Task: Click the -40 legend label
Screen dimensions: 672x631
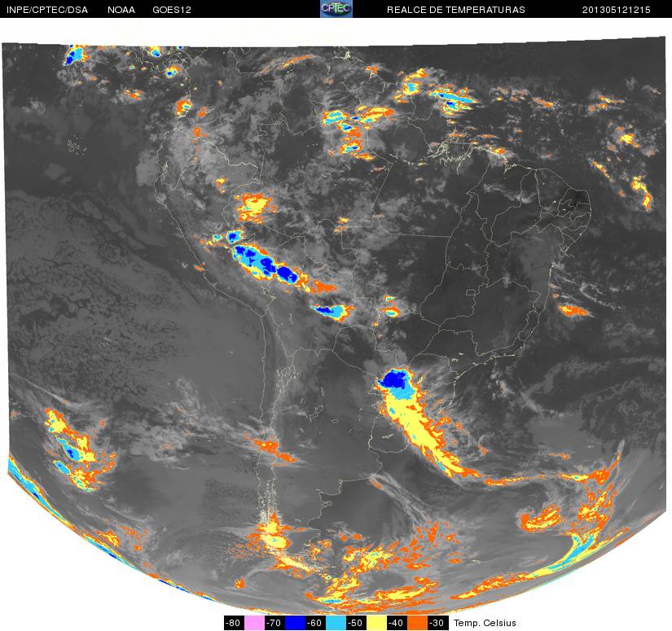Action: pos(397,623)
